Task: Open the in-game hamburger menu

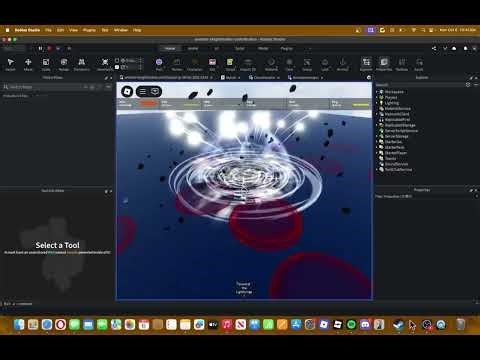Action: coord(143,92)
